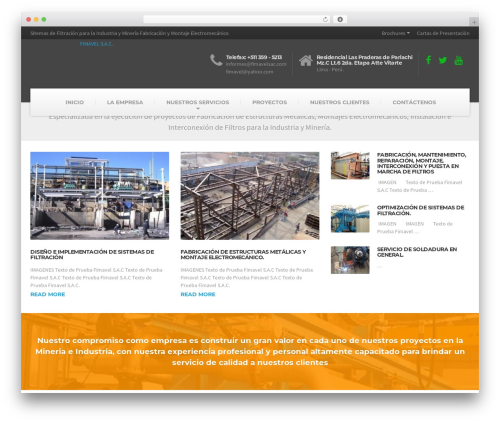Click the filtration plant photo
Image resolution: width=500 pixels, height=423 pixels.
pyautogui.click(x=100, y=196)
